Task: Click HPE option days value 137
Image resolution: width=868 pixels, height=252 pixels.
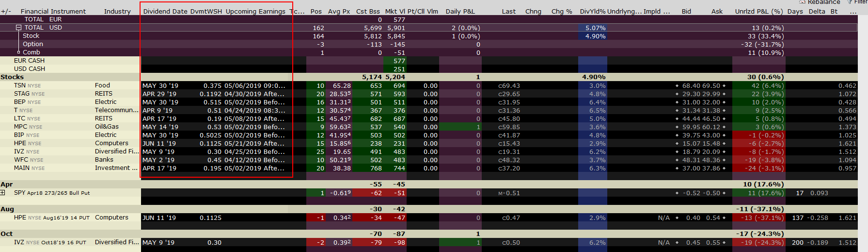Action: pyautogui.click(x=798, y=218)
